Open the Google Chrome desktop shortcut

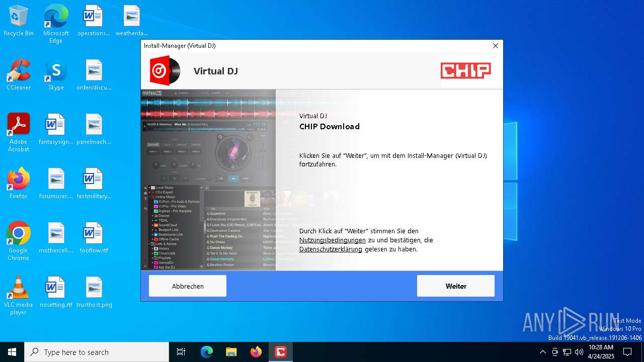(x=19, y=241)
